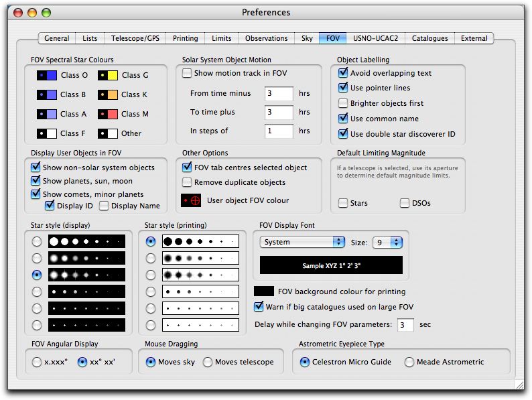The height and width of the screenshot is (400, 532).
Task: Disable Avoid overlapping text checkbox
Action: [x=343, y=73]
